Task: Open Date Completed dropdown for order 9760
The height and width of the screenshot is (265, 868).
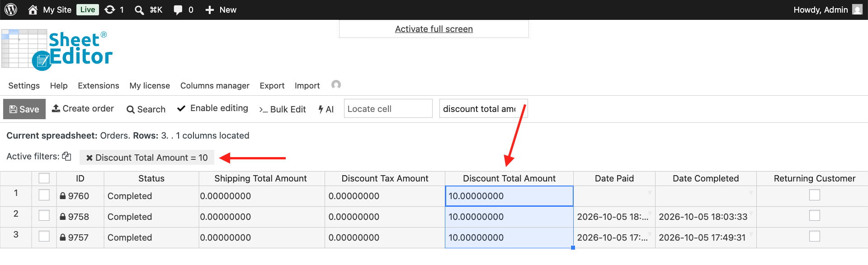Action: pos(751,192)
